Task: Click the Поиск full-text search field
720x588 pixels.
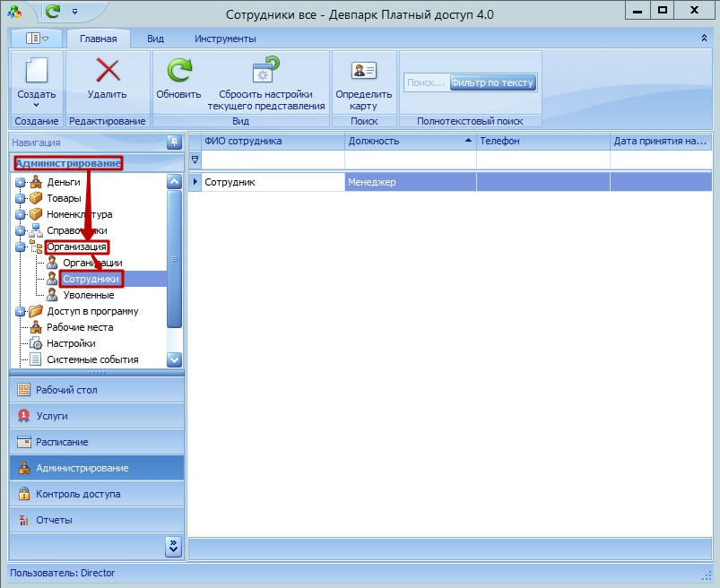Action: 425,82
